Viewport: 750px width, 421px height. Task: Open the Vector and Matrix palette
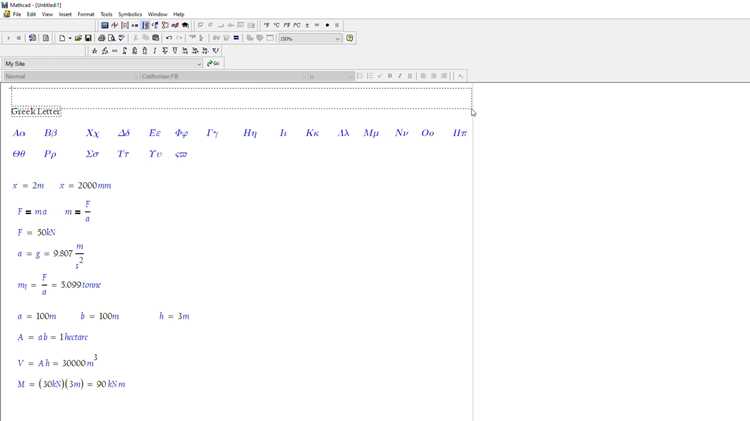[125, 25]
